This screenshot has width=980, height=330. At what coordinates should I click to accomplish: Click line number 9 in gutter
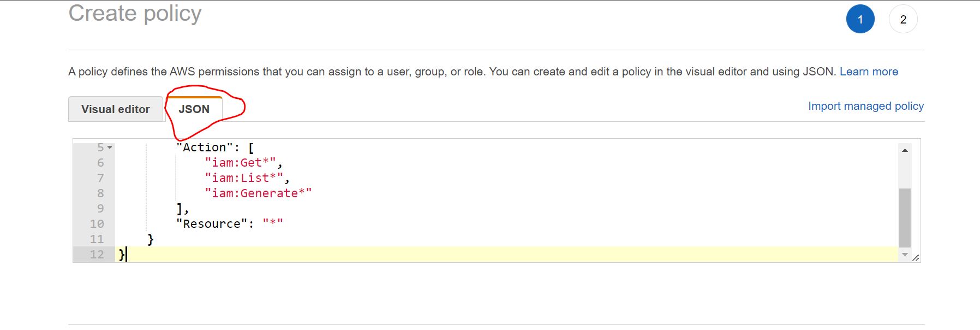(100, 209)
